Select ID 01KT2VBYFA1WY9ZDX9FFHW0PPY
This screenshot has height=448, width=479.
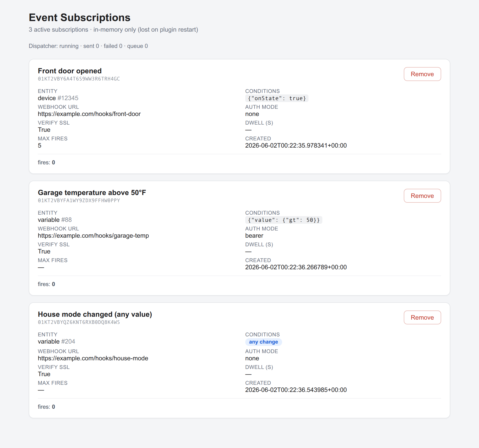[x=79, y=201]
